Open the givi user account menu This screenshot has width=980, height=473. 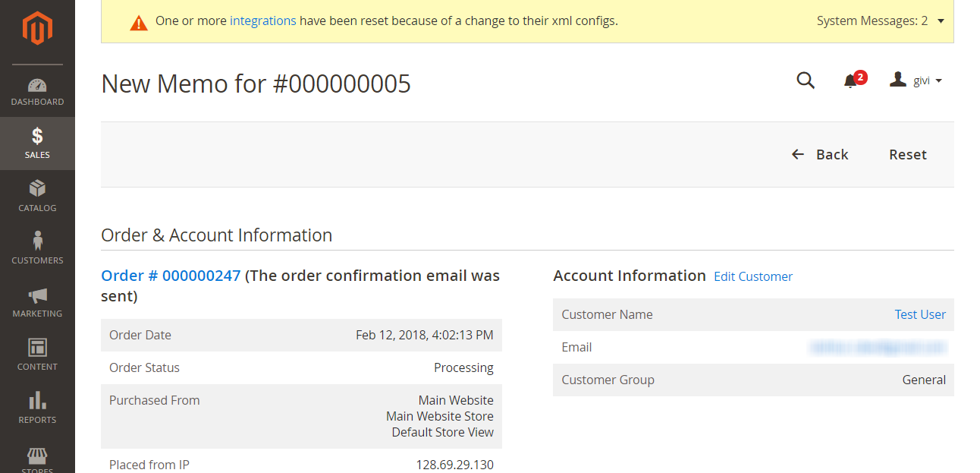916,80
